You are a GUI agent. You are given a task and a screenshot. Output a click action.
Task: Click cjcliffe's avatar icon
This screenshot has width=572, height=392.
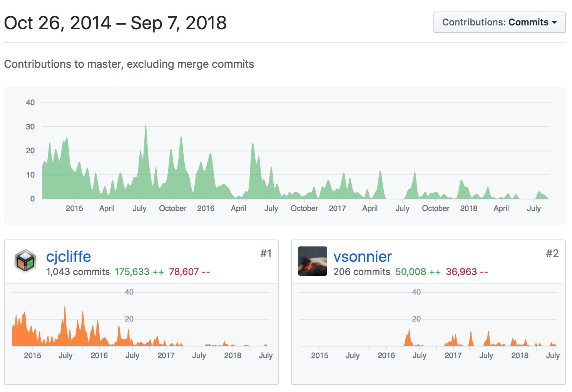pyautogui.click(x=25, y=261)
